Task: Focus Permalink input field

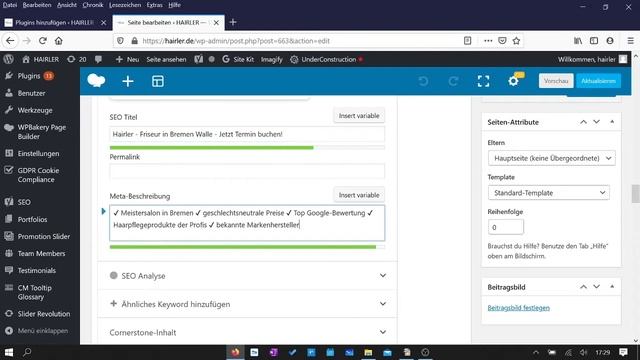Action: click(247, 171)
